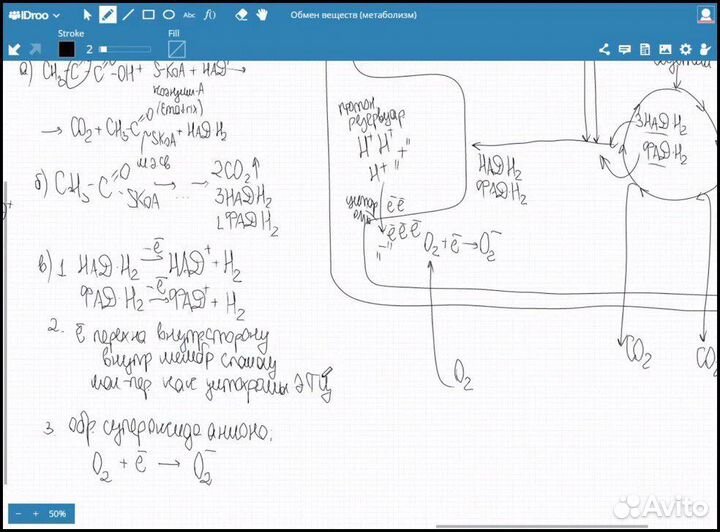Open the chat messages panel
The image size is (720, 532).
point(625,49)
